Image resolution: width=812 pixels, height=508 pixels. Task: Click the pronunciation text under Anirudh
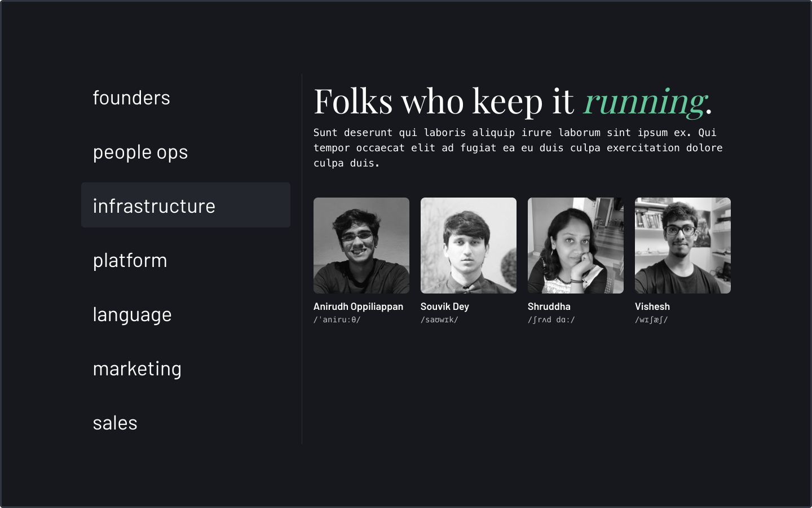(337, 319)
